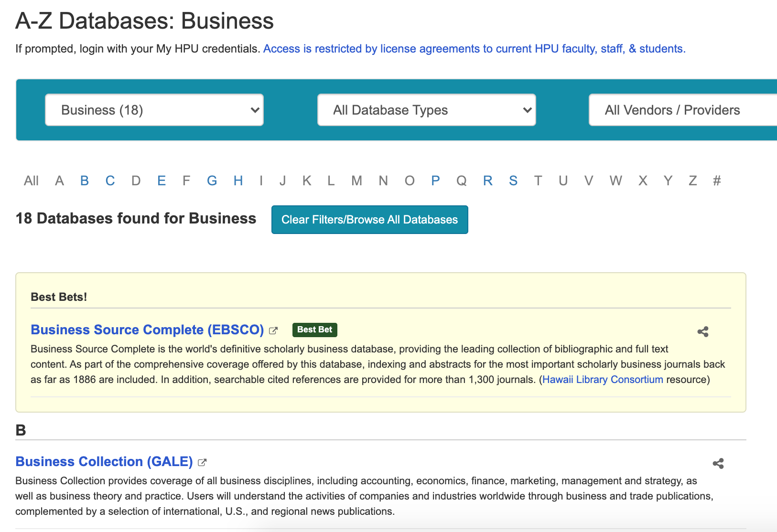The width and height of the screenshot is (777, 532).
Task: Click letter F in alphabet list
Action: tap(186, 181)
